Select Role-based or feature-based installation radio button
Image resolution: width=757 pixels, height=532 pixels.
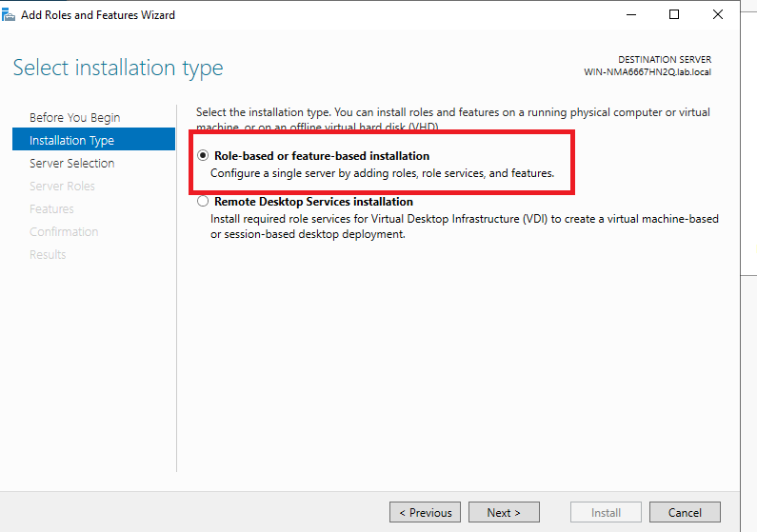pyautogui.click(x=203, y=156)
